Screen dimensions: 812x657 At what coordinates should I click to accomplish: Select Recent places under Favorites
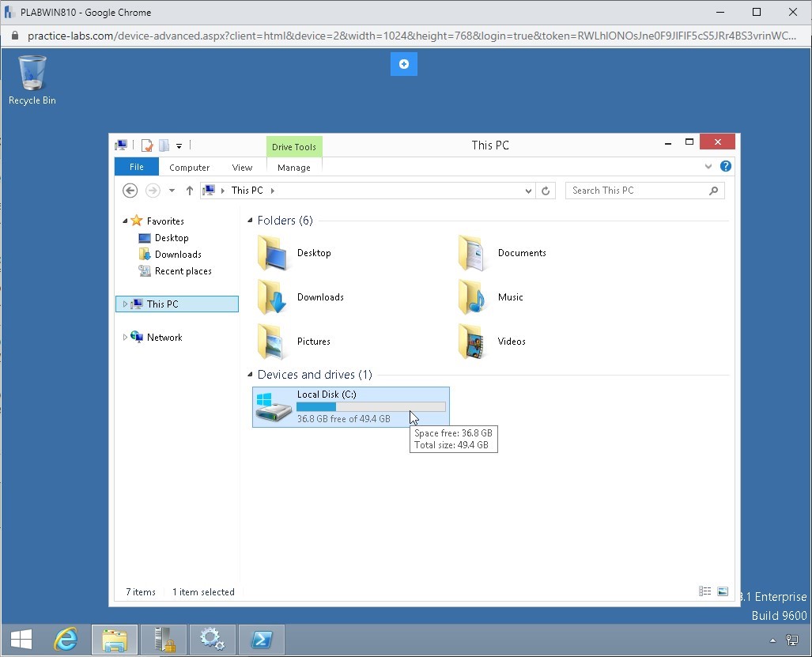[183, 270]
